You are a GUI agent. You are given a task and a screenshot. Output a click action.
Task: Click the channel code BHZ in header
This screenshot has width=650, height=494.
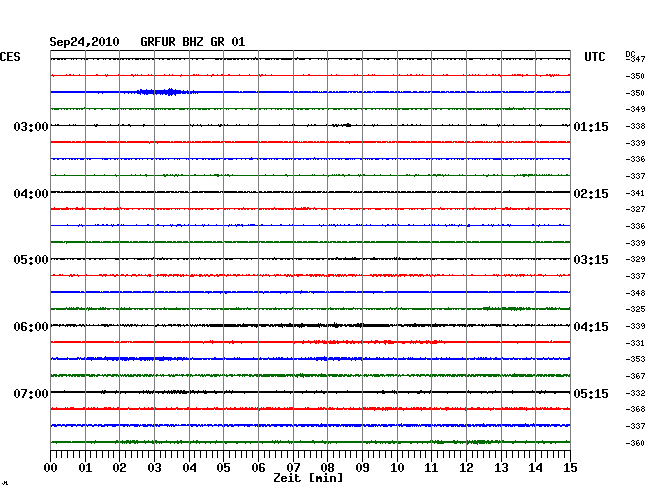coord(193,42)
